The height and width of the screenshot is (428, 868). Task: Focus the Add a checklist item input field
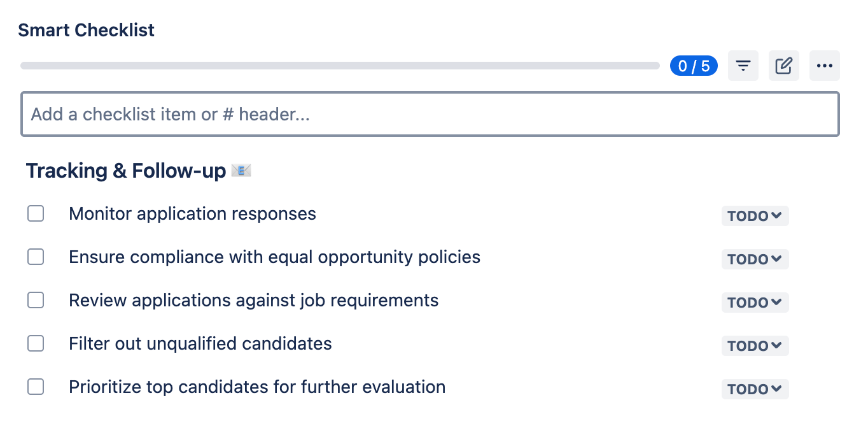pyautogui.click(x=430, y=114)
